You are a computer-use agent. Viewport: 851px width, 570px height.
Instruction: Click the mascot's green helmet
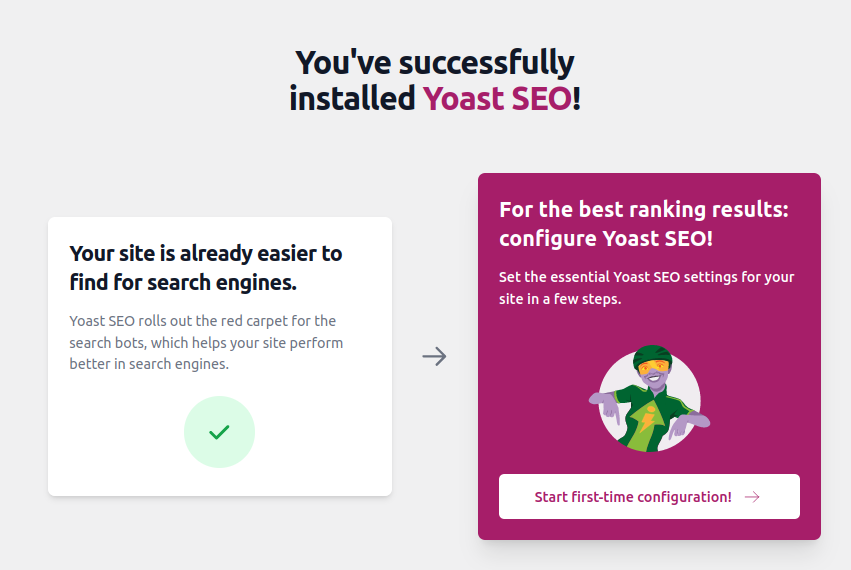[652, 353]
